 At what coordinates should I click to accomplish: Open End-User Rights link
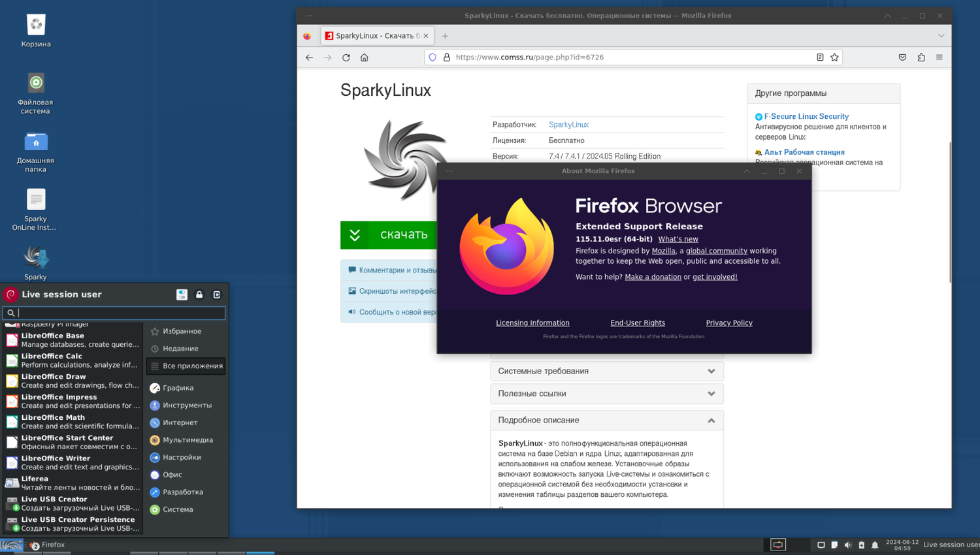(638, 323)
